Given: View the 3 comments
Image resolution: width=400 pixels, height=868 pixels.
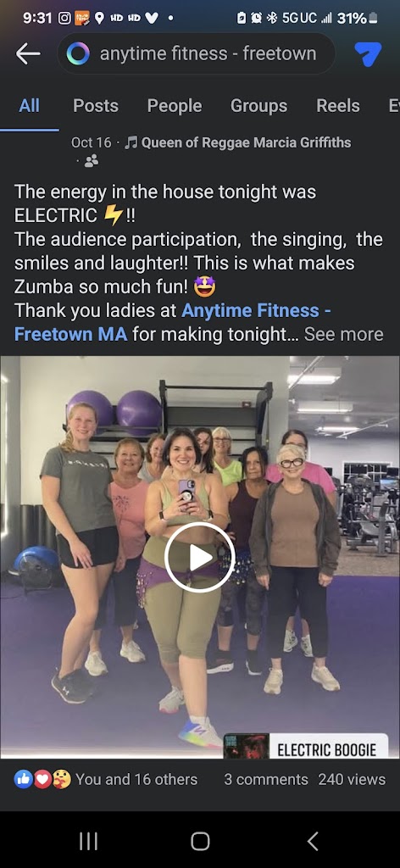Looking at the screenshot, I should pyautogui.click(x=266, y=780).
